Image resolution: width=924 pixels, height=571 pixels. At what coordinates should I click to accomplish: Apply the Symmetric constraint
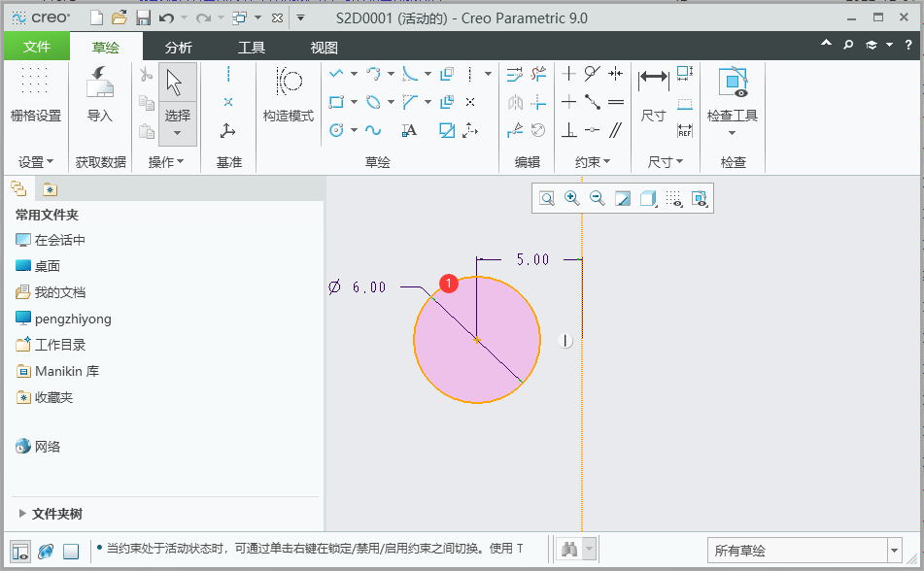(x=616, y=74)
